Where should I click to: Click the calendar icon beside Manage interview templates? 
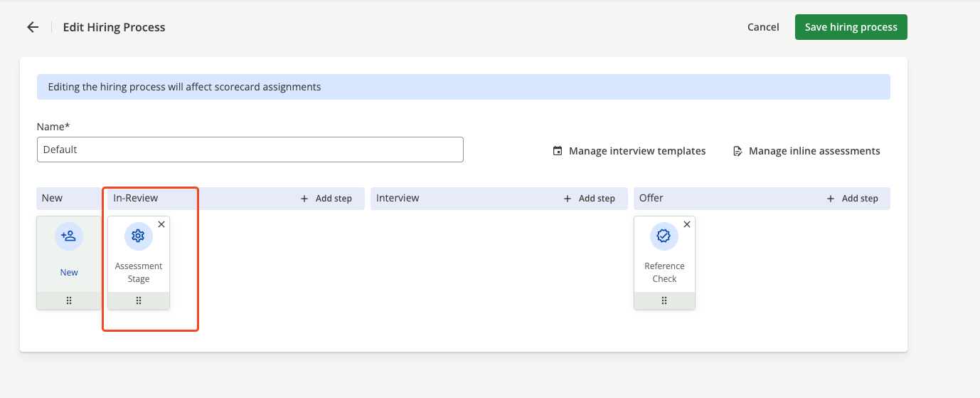click(x=558, y=151)
